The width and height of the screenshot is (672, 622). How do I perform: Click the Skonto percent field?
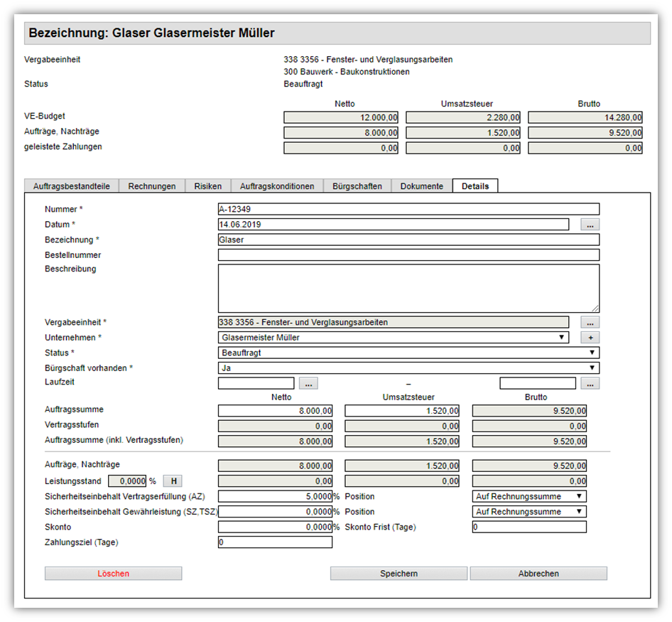(275, 527)
